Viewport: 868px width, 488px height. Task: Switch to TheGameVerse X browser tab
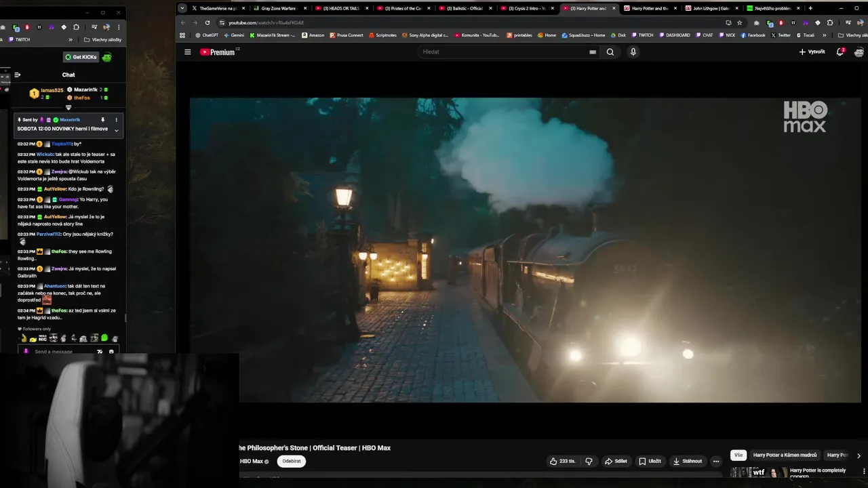click(x=218, y=8)
